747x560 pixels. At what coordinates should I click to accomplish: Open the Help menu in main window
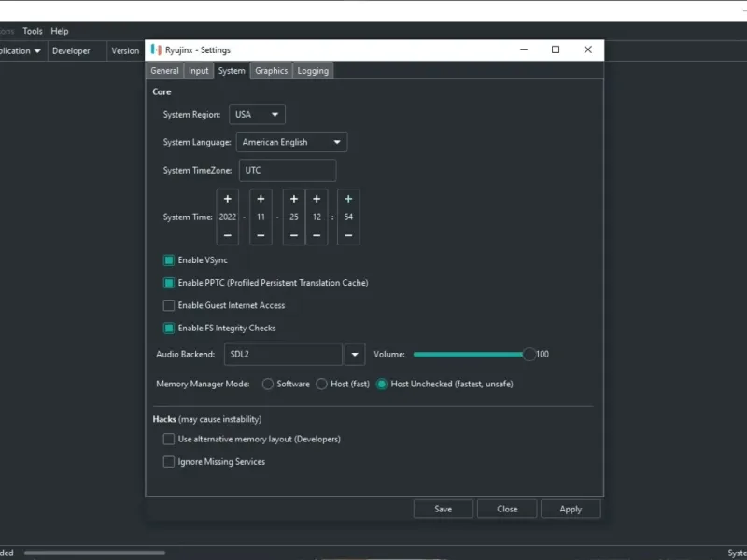(60, 31)
